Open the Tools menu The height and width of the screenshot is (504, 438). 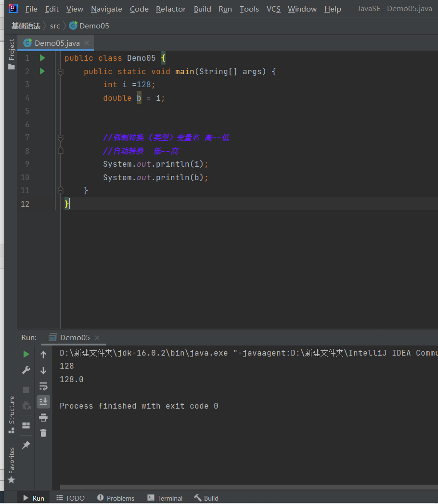pos(249,9)
